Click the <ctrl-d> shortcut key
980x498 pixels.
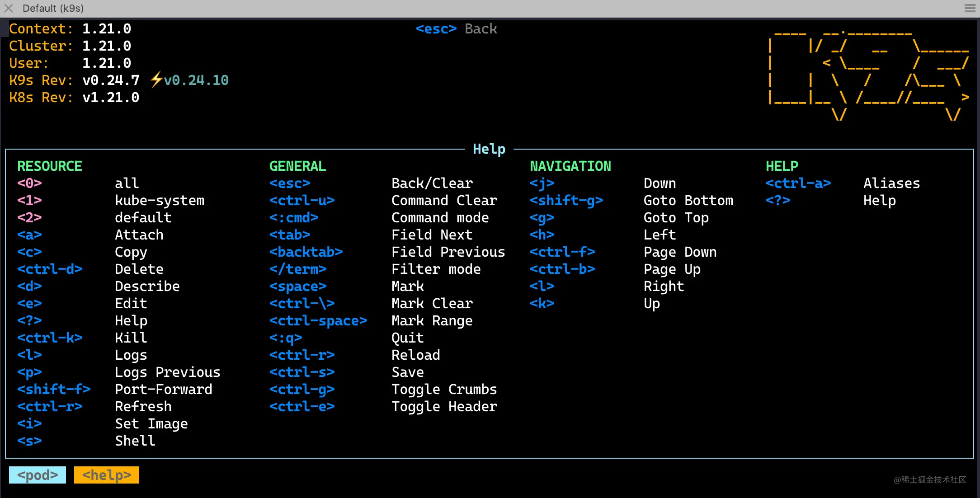50,269
